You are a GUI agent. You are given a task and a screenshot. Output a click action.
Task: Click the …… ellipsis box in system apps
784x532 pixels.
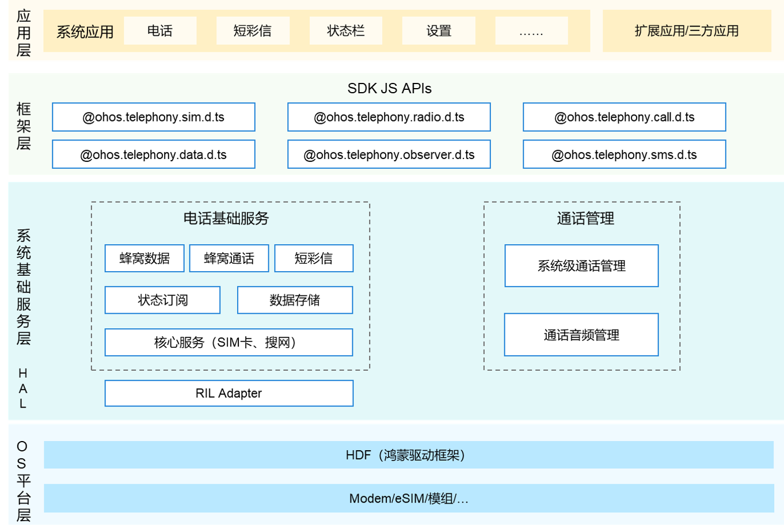[531, 31]
